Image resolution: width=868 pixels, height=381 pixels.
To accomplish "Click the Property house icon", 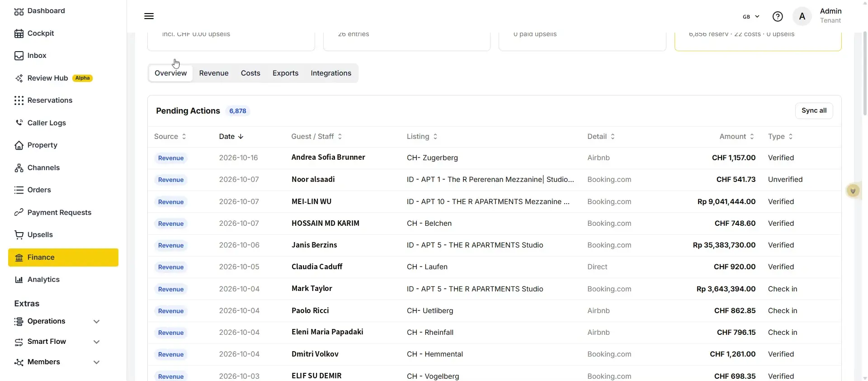I will coord(19,145).
